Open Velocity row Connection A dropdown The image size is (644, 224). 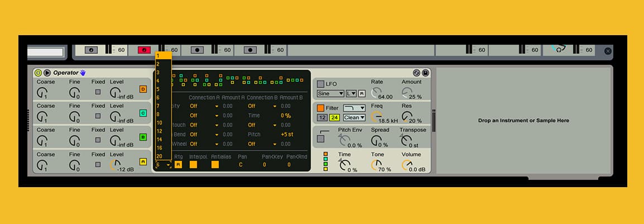point(204,106)
